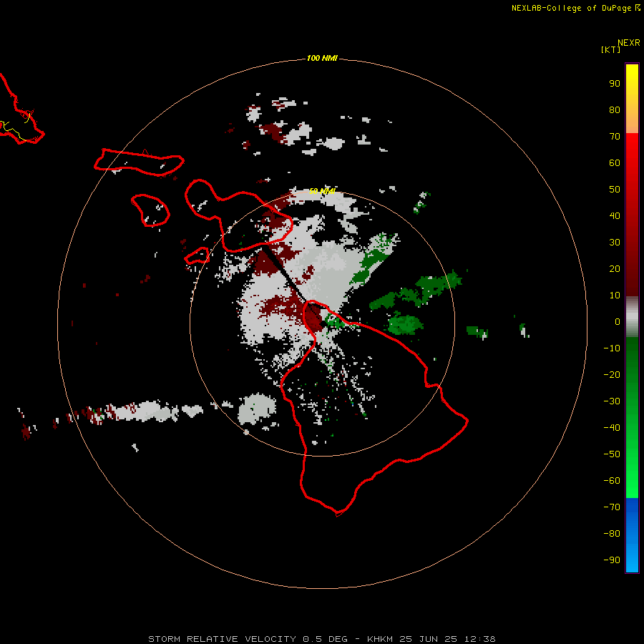The image size is (644, 644).
Task: Click the -10 label on the velocity scale
Action: coord(612,348)
